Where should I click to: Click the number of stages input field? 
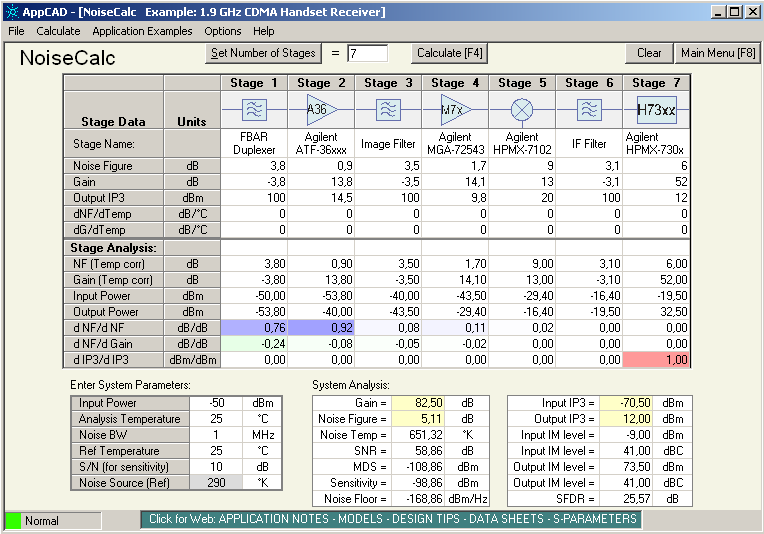pyautogui.click(x=367, y=54)
